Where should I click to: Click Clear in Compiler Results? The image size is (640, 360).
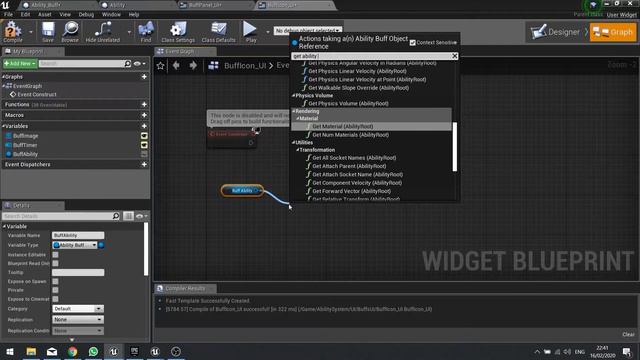(628, 334)
